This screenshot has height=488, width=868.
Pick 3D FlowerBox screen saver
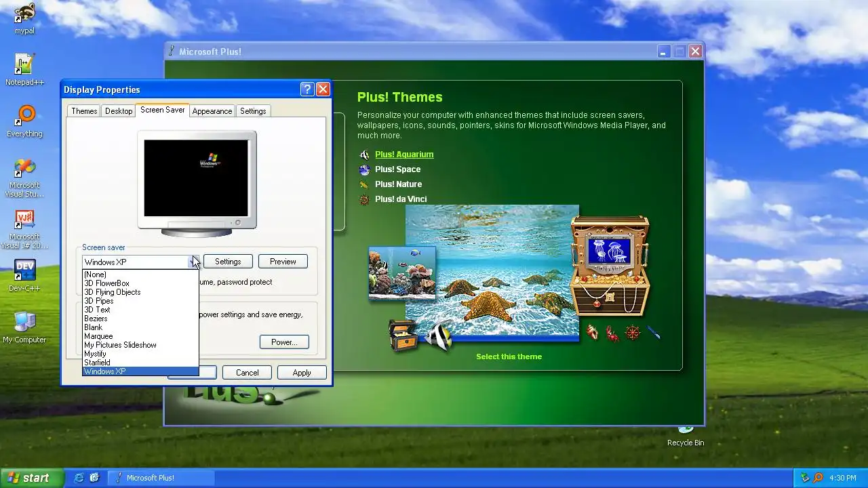pyautogui.click(x=140, y=283)
